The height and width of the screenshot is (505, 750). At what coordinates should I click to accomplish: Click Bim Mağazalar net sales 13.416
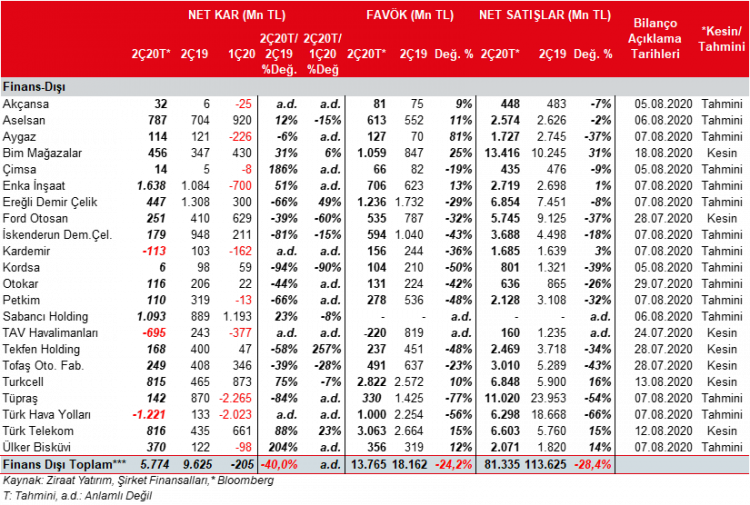click(502, 153)
